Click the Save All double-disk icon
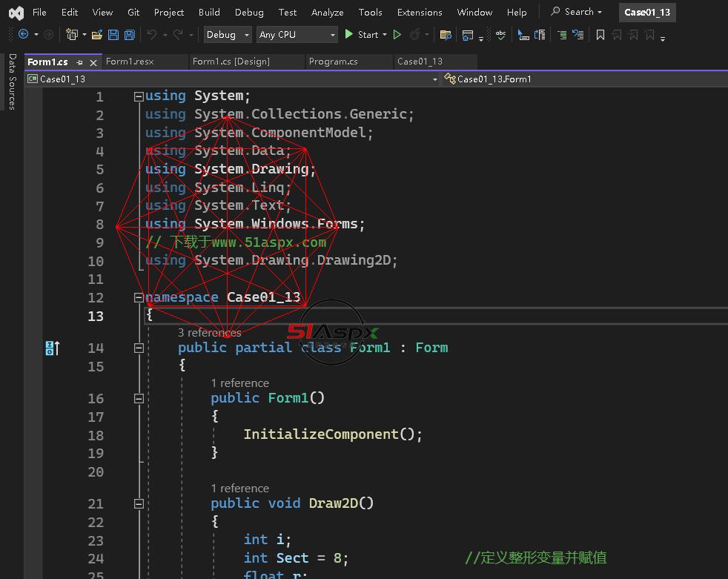 (x=130, y=34)
